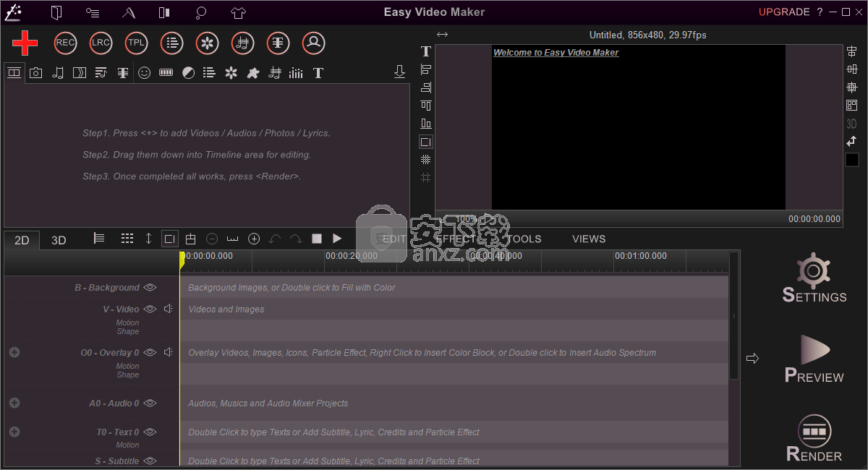
Task: Click the list-lines icon in title bar
Action: coord(93,12)
